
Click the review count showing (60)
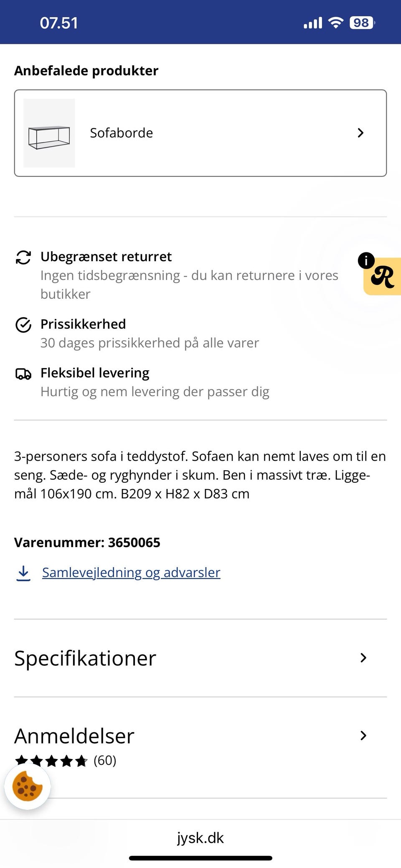pos(105,760)
